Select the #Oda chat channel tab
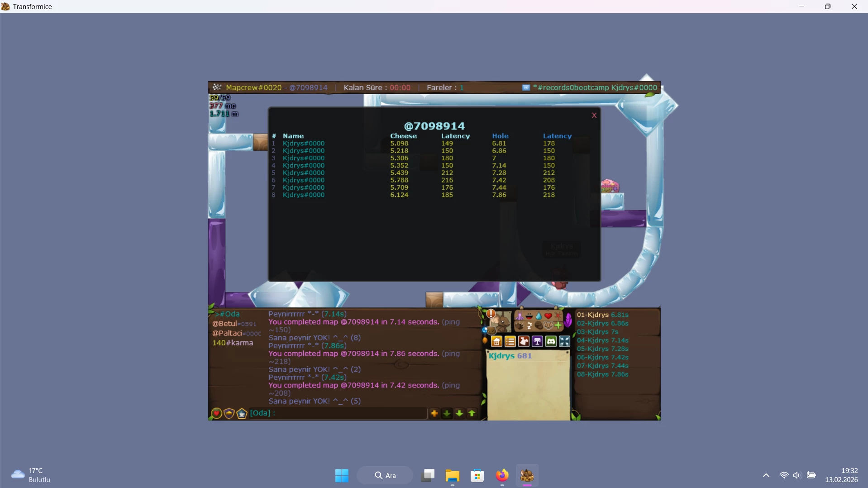The image size is (868, 488). point(228,314)
